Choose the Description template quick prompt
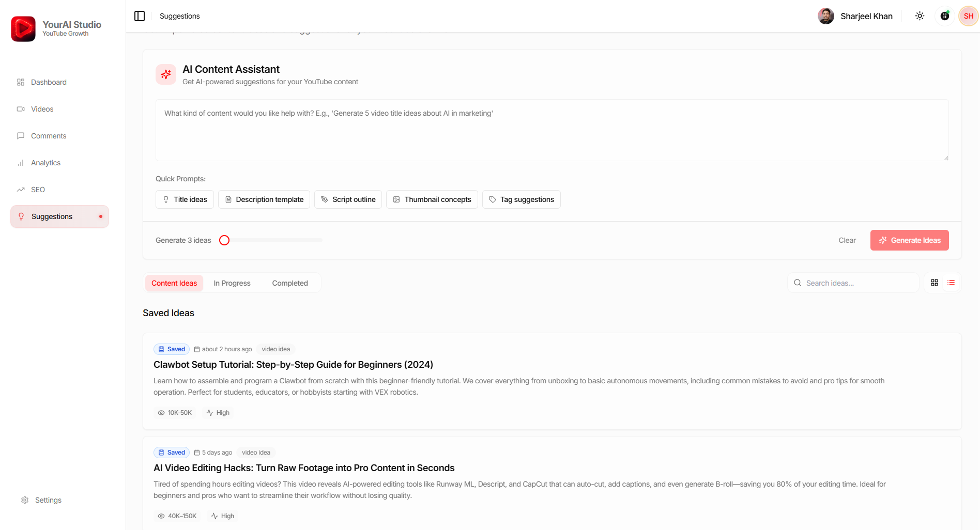Viewport: 980px width, 530px height. tap(264, 199)
